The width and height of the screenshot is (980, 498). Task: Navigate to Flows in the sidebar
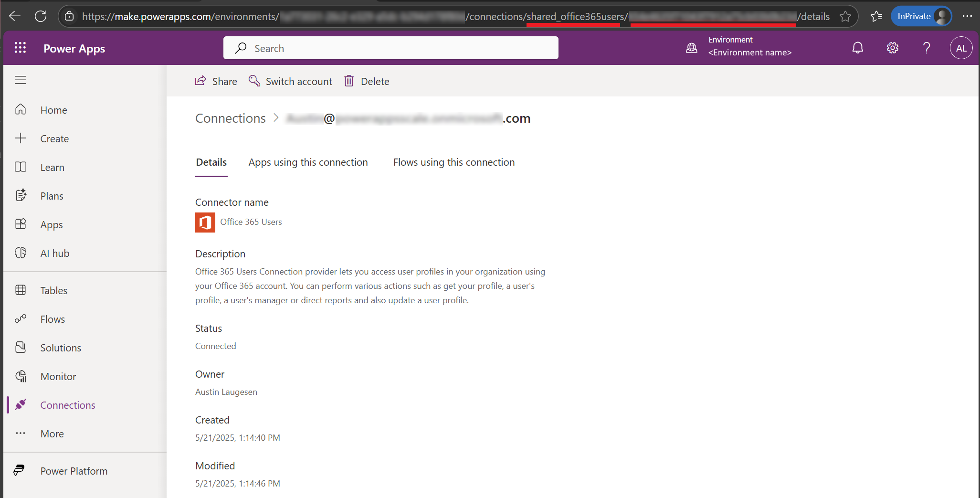coord(52,319)
